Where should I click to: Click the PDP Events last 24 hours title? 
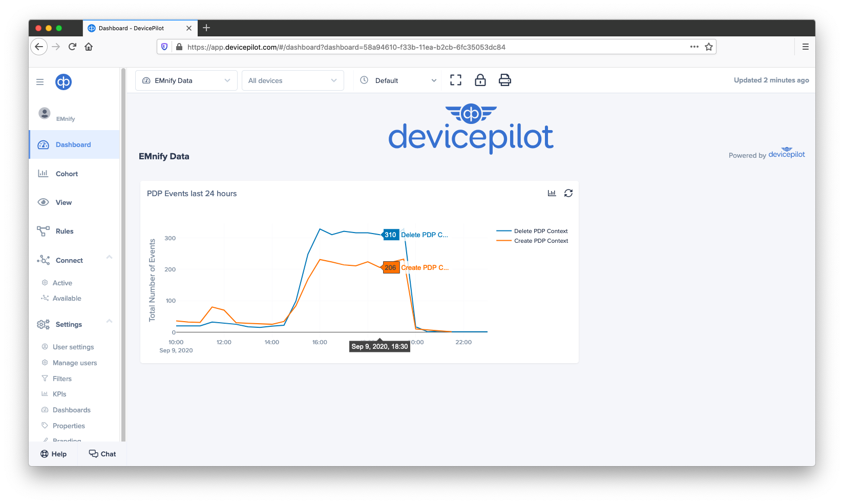tap(192, 194)
